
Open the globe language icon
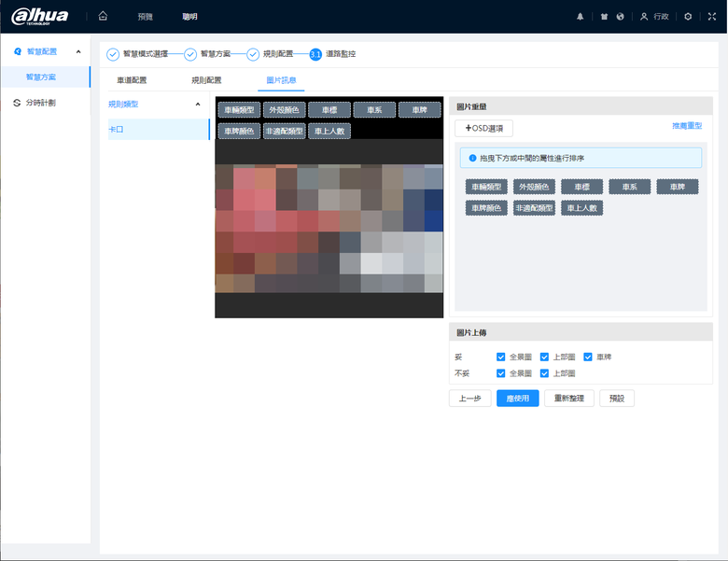(x=621, y=17)
